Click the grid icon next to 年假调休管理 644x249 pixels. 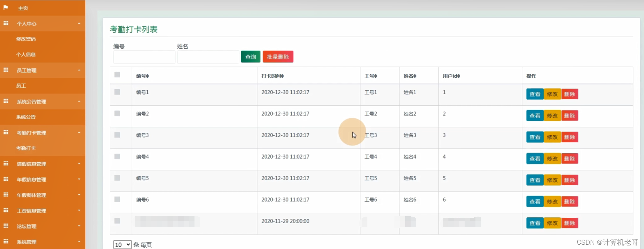(6, 194)
